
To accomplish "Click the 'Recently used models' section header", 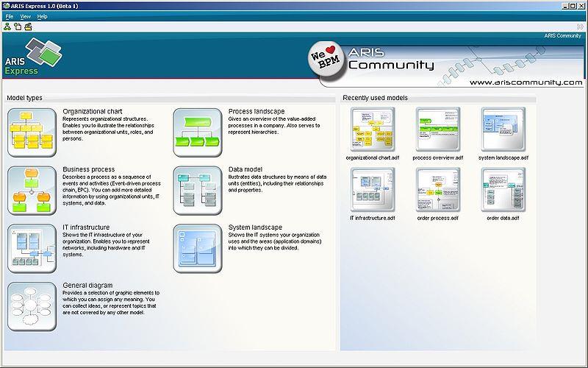I will click(x=375, y=98).
